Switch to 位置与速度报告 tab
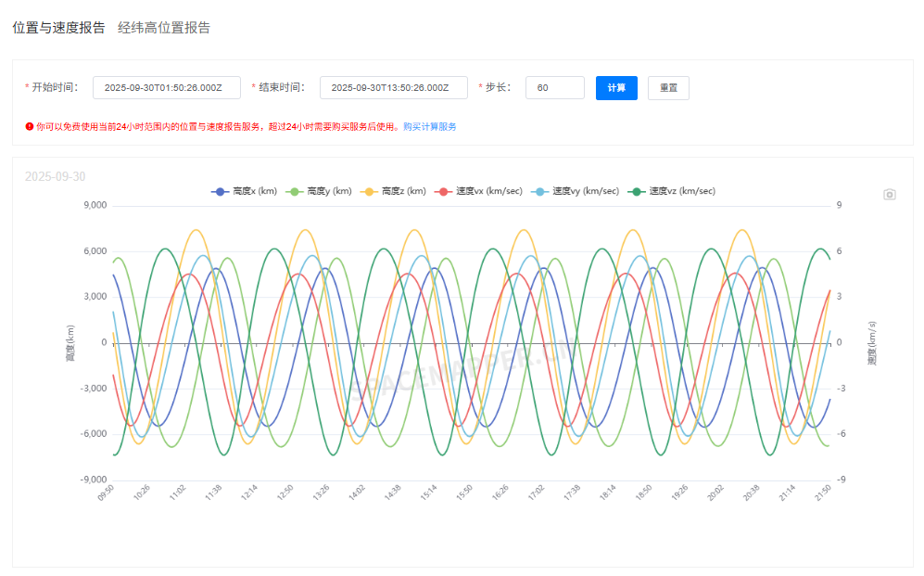The width and height of the screenshot is (924, 576). pos(58,28)
